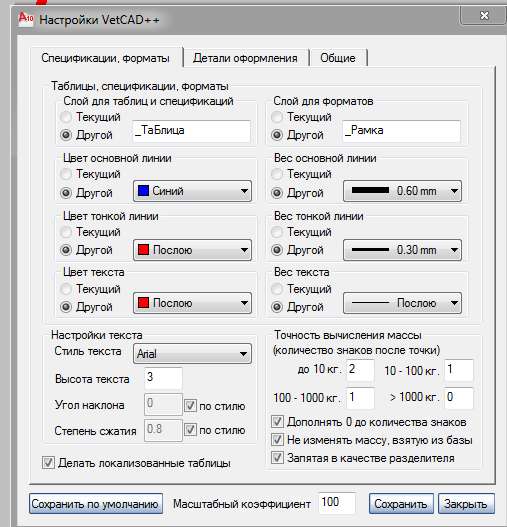Click the red swatch for thin line color

pos(144,250)
